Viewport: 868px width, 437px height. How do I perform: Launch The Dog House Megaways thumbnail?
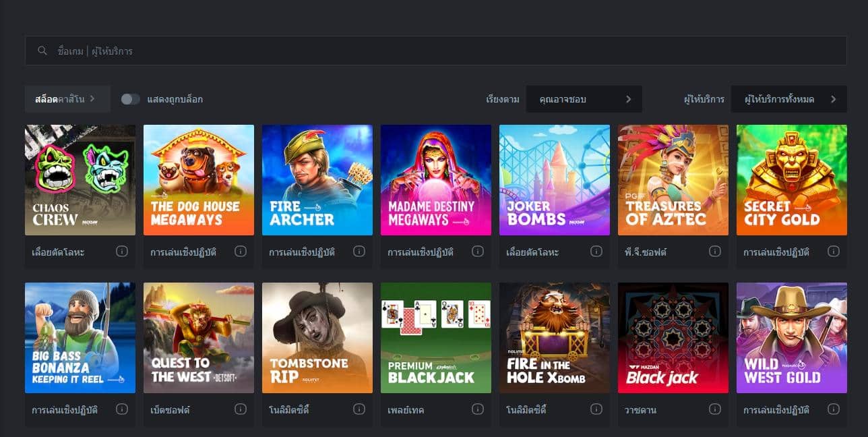199,180
